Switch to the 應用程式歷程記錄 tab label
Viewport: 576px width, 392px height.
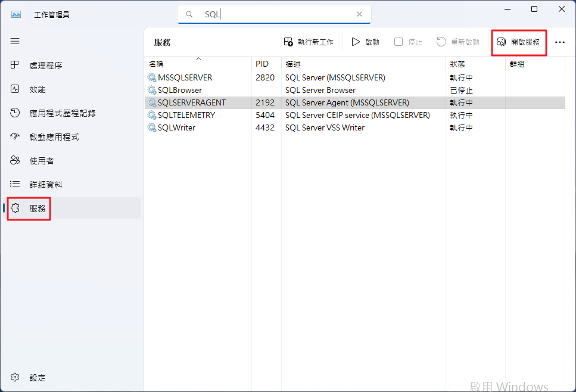63,113
